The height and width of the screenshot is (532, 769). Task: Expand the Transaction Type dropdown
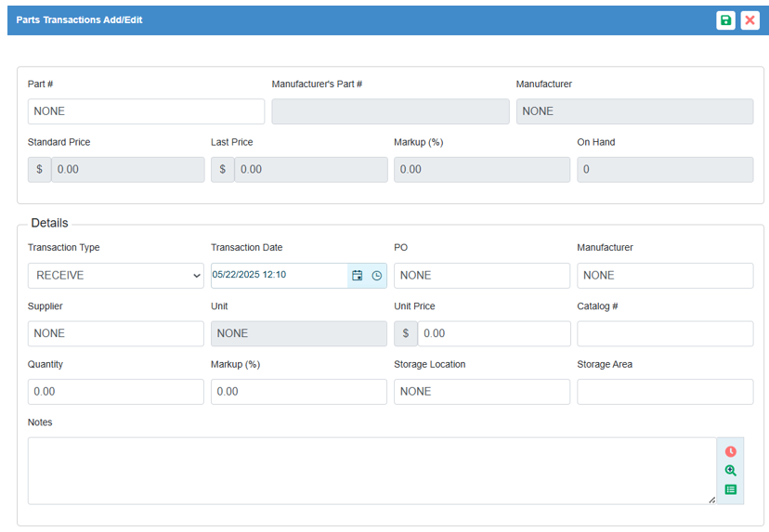pos(115,276)
